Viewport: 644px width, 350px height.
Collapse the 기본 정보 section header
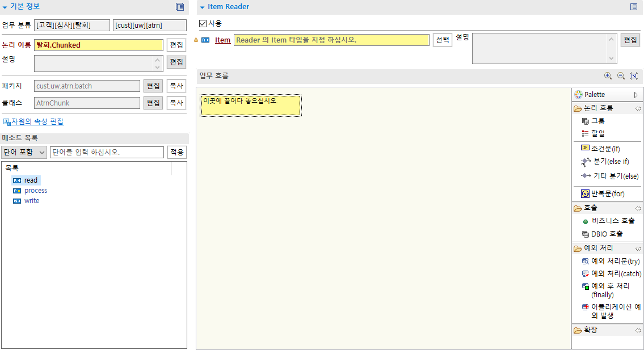point(5,7)
